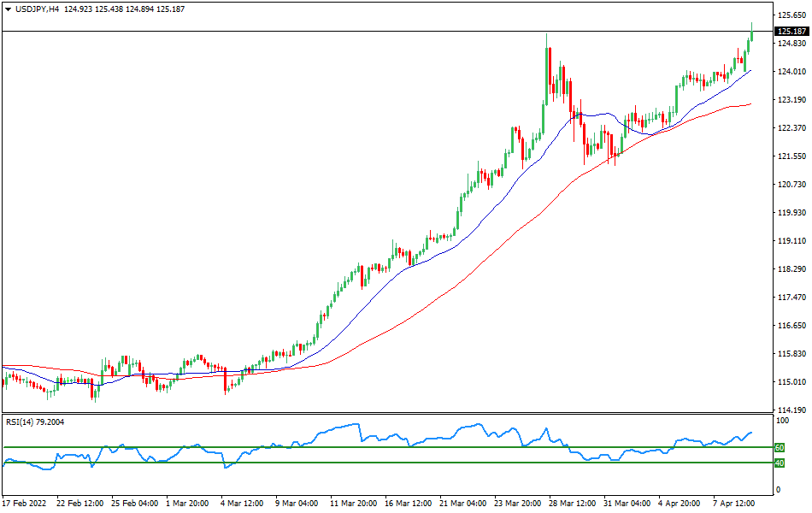Click the 116.650 price scale label
The width and height of the screenshot is (812, 513).
[x=791, y=326]
